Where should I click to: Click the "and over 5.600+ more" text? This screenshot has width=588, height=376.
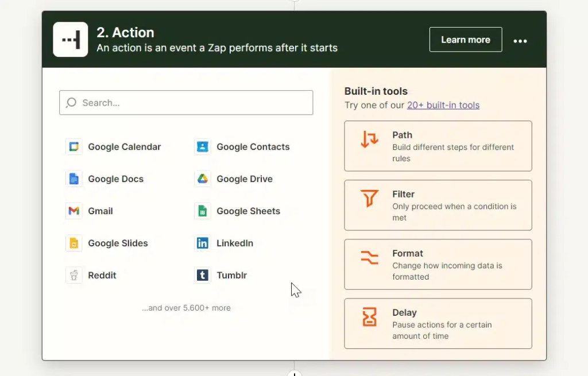(186, 308)
